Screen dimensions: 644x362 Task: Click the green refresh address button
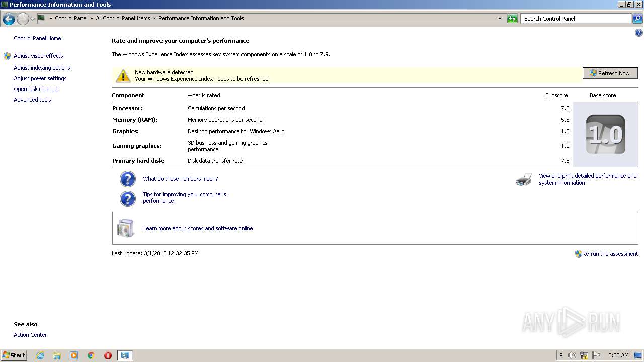[512, 19]
